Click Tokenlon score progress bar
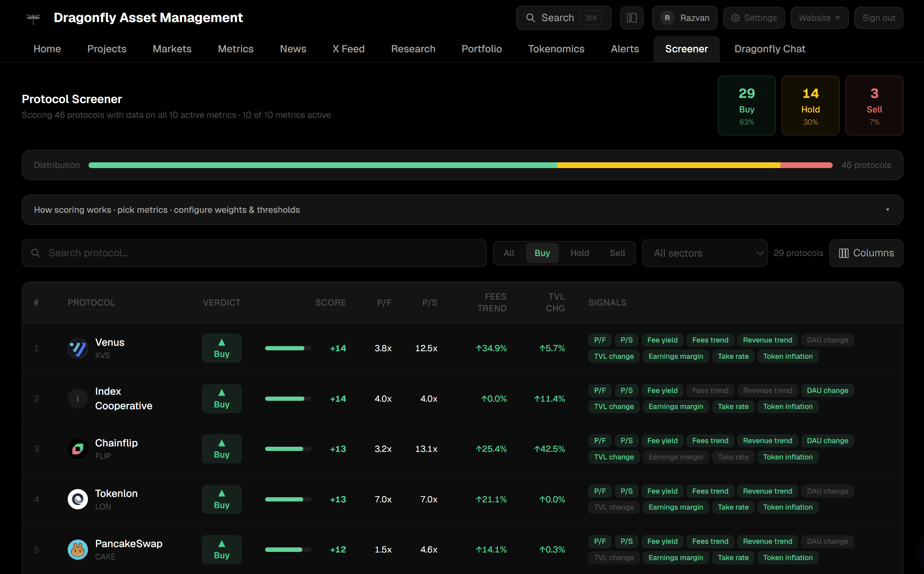This screenshot has width=924, height=574. pos(288,499)
